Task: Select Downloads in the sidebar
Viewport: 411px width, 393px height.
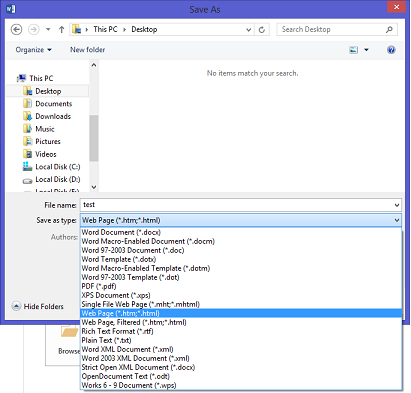Action: [x=47, y=116]
